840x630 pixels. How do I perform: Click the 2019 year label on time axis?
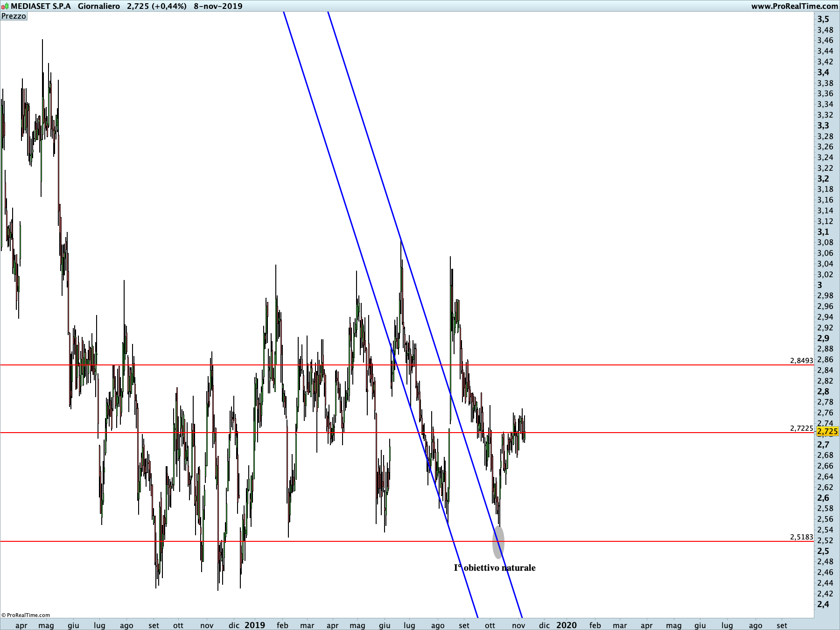point(255,625)
